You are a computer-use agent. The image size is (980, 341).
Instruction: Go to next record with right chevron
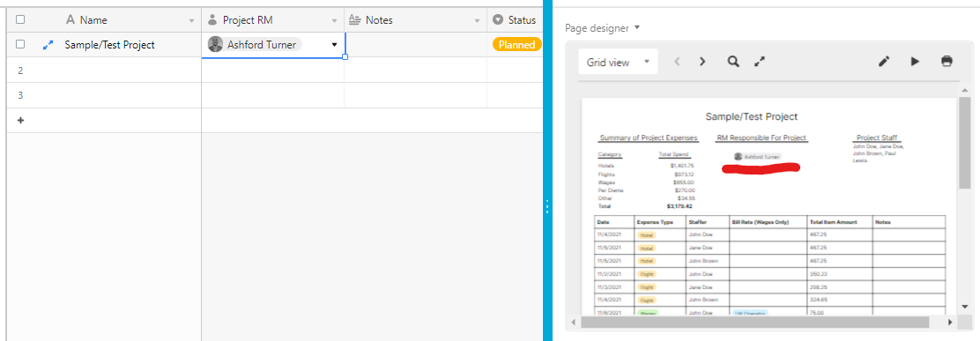pyautogui.click(x=702, y=61)
